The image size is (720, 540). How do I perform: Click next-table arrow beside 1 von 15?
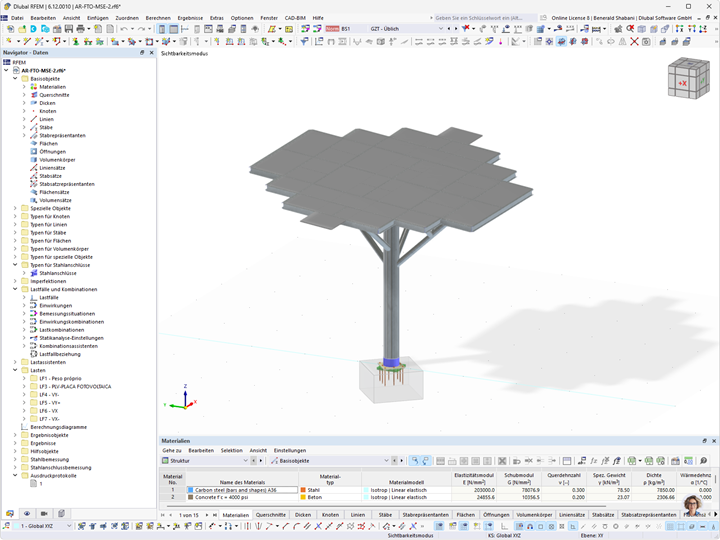207,515
